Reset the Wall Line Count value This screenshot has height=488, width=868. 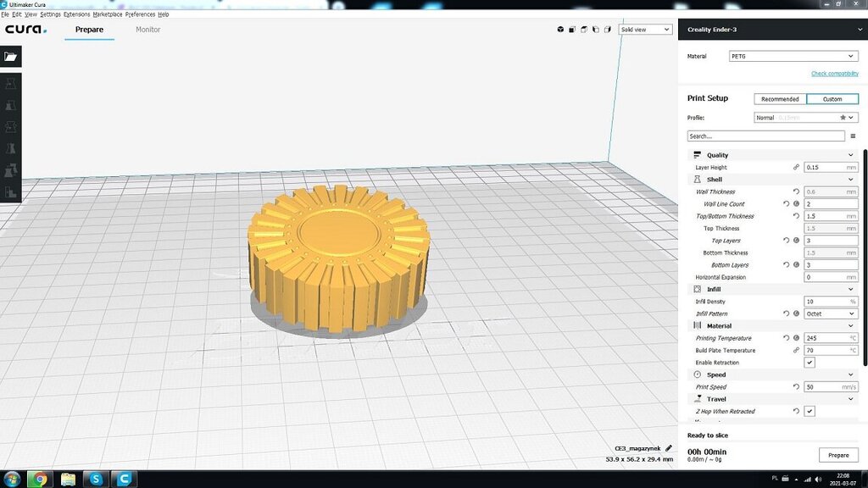click(x=786, y=204)
